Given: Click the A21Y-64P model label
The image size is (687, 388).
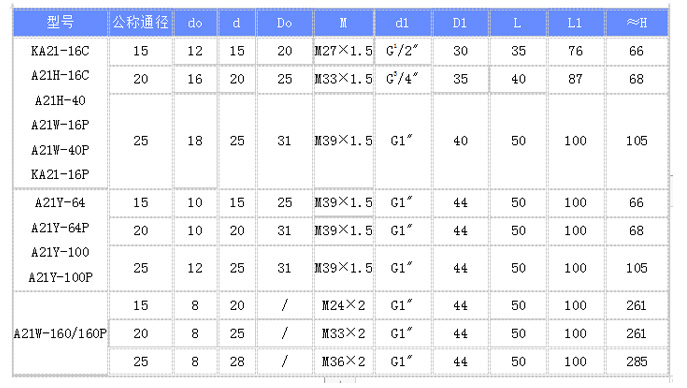Looking at the screenshot, I should pyautogui.click(x=60, y=228).
